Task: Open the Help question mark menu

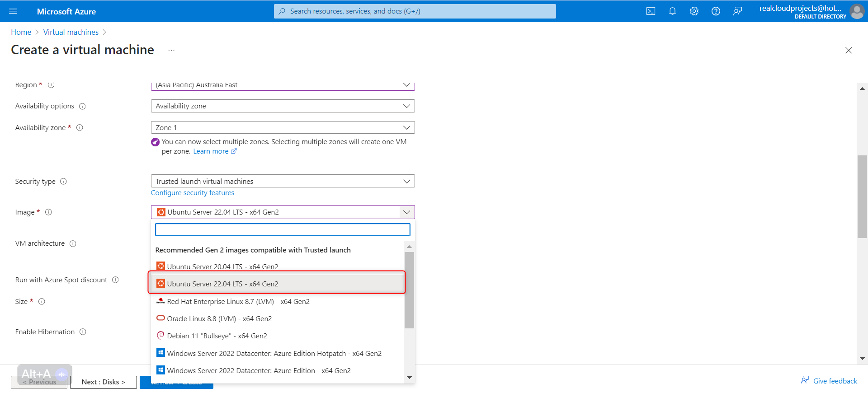Action: (716, 11)
